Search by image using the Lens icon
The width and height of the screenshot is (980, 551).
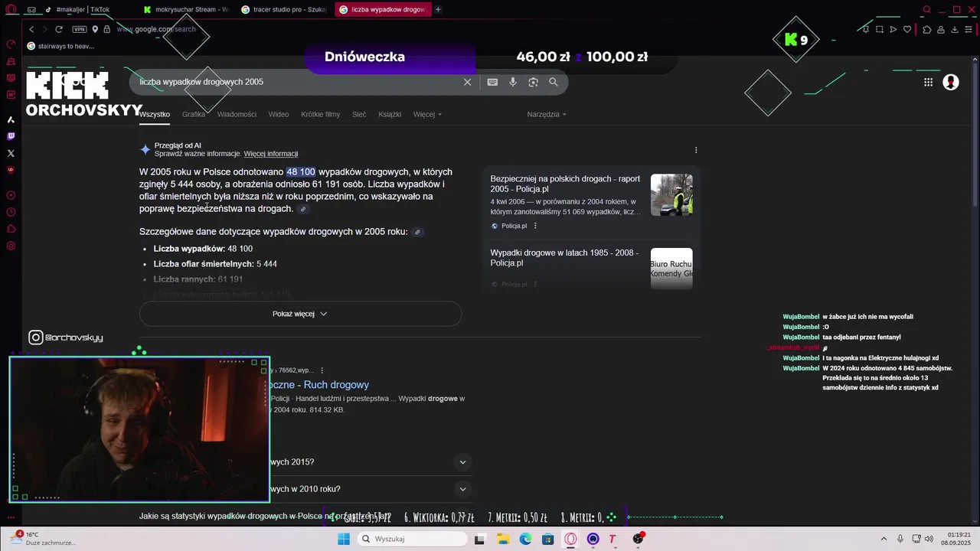tap(534, 82)
